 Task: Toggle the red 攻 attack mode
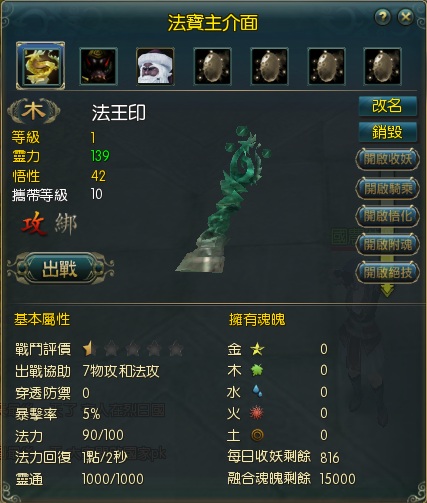[x=34, y=224]
